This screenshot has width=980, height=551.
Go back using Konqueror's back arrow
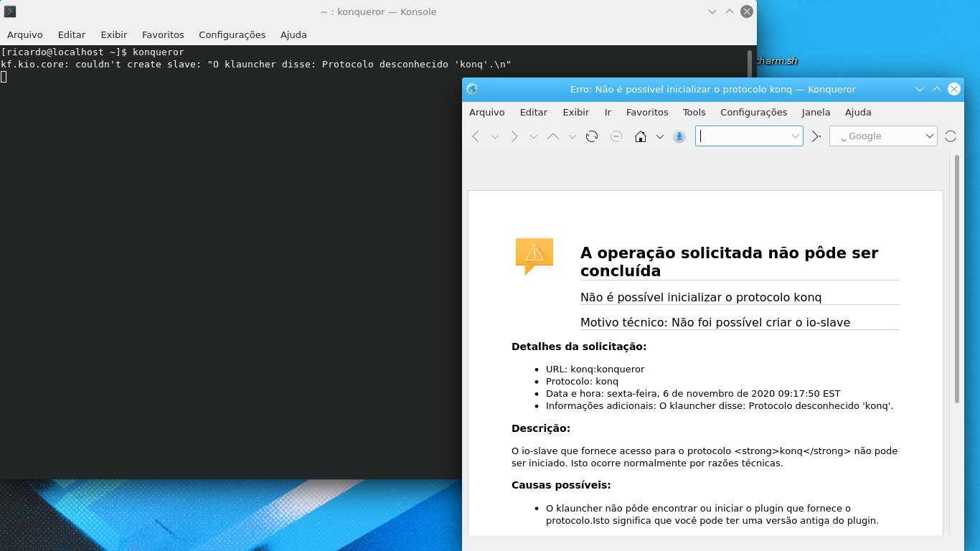point(476,136)
